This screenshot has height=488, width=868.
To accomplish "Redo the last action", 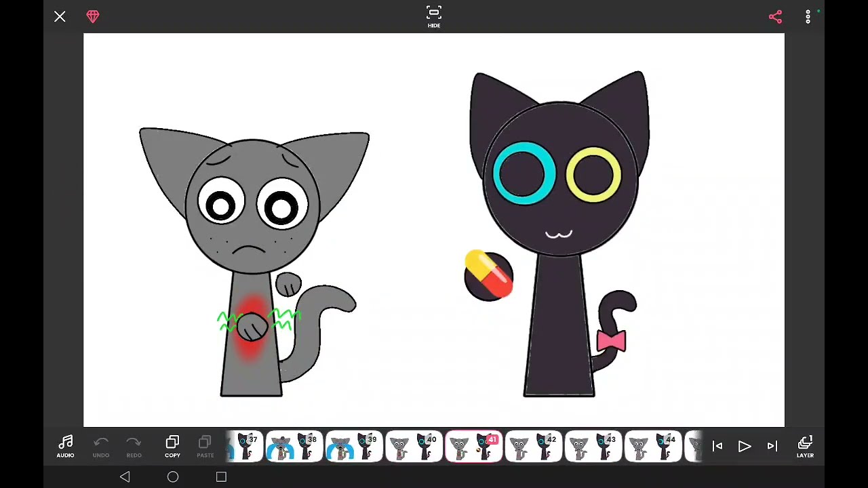I will [134, 447].
